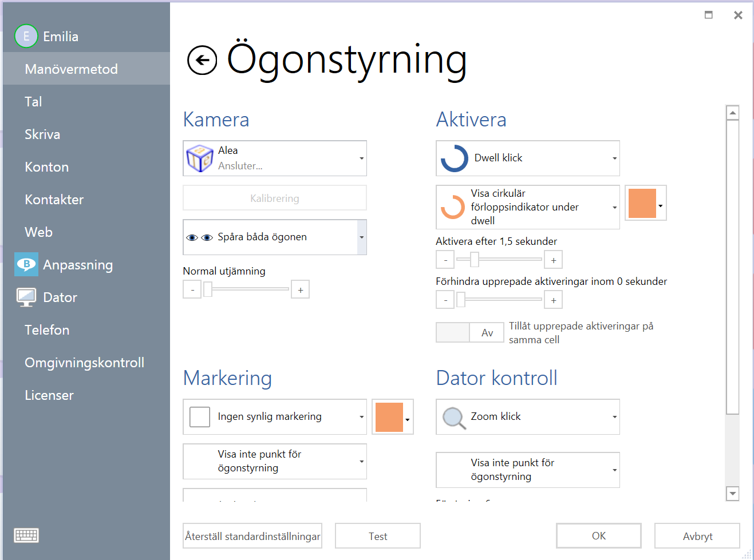This screenshot has height=560, width=754.
Task: Decrease Normal utjämning with minus button
Action: click(192, 289)
